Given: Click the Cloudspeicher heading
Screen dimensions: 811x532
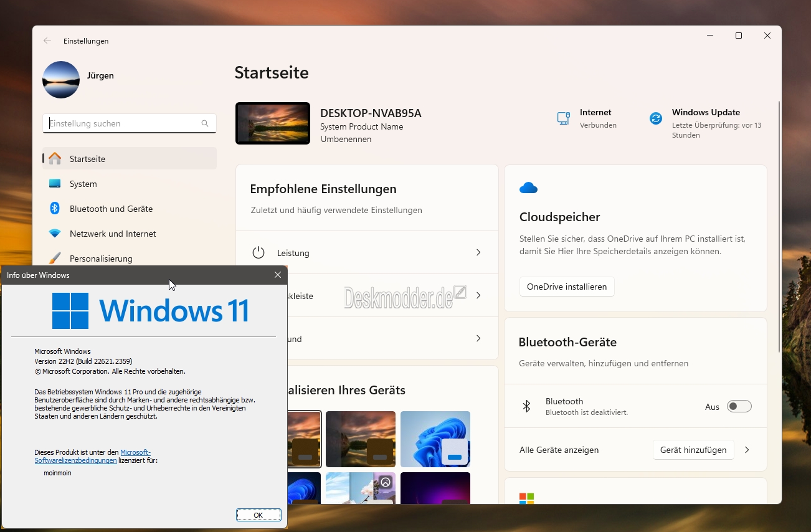Looking at the screenshot, I should (x=559, y=217).
